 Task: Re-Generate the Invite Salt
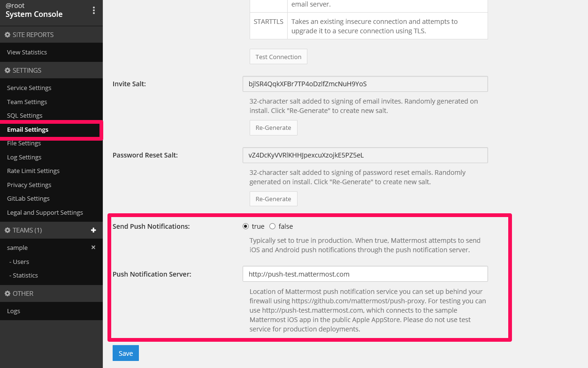click(273, 128)
